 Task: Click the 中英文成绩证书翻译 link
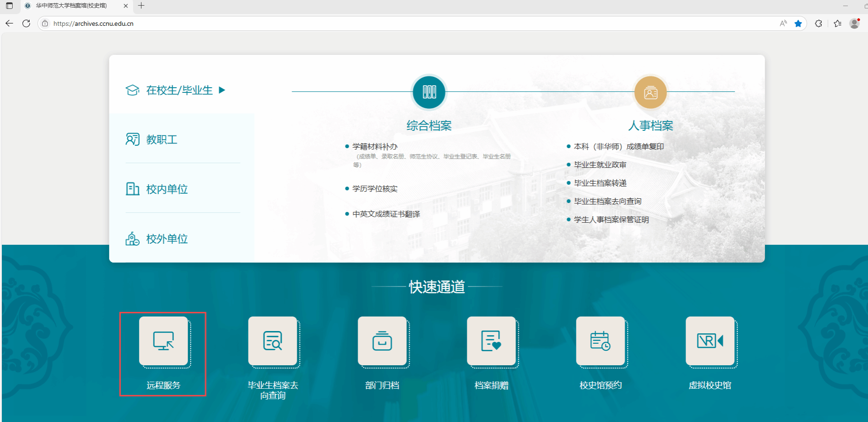(386, 214)
